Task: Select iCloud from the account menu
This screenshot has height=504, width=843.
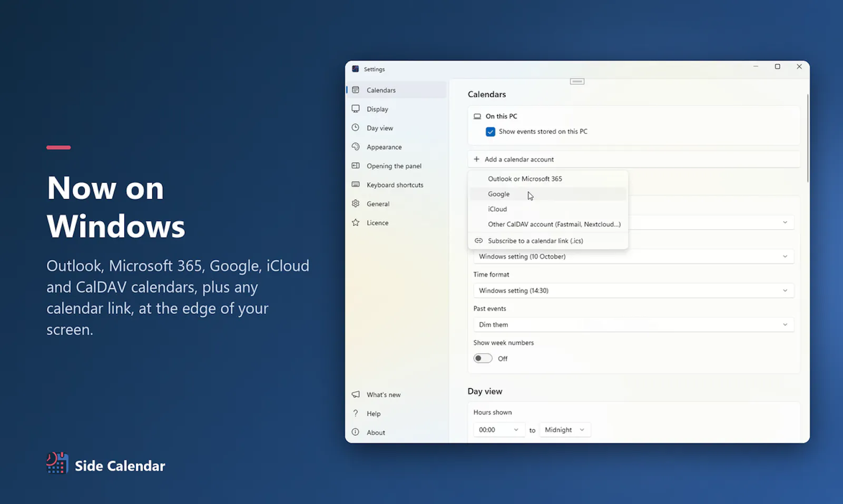Action: (548, 209)
